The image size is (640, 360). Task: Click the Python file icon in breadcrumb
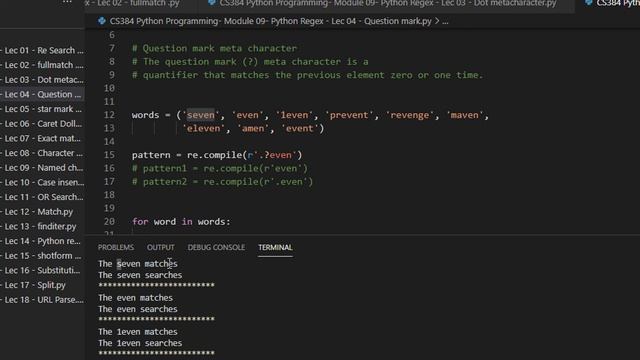(102, 21)
